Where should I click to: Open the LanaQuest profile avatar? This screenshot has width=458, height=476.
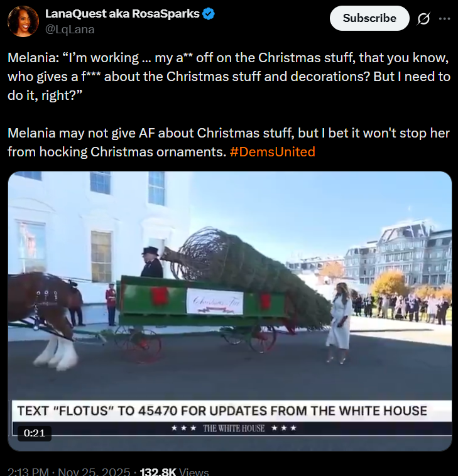click(23, 21)
